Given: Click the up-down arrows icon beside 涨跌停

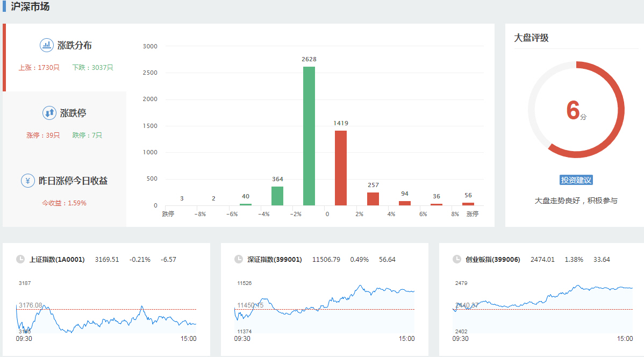Looking at the screenshot, I should 49,113.
